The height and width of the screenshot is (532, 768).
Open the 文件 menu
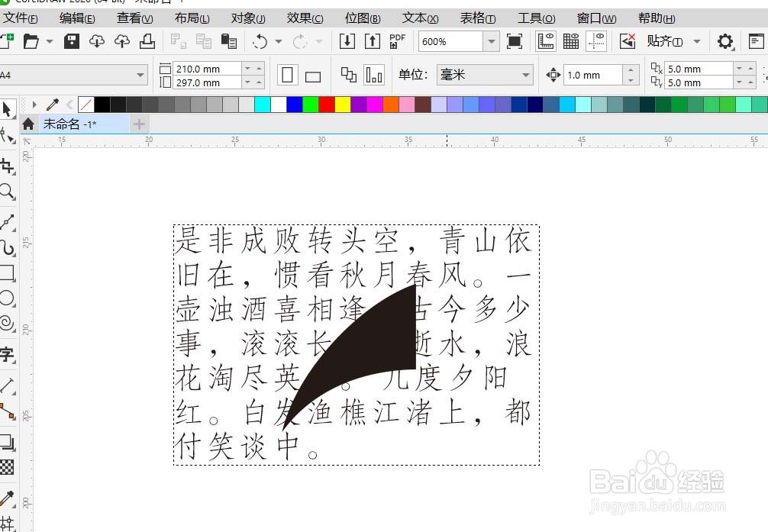coord(20,18)
